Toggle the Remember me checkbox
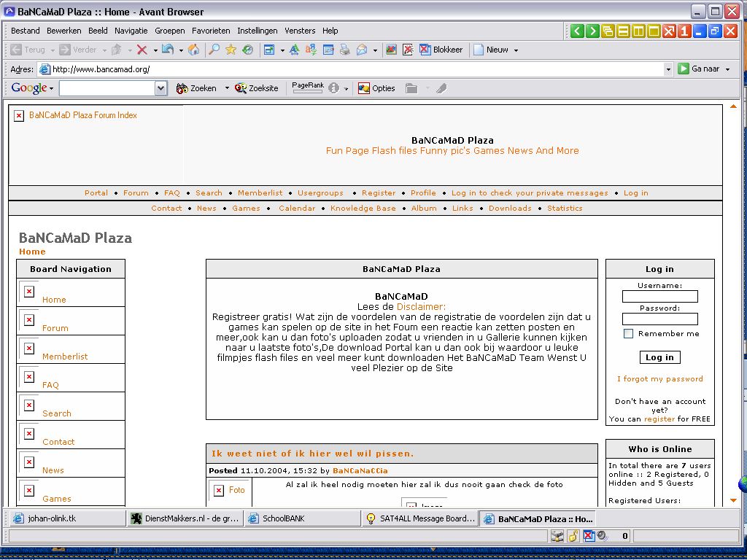Image resolution: width=747 pixels, height=560 pixels. click(628, 334)
